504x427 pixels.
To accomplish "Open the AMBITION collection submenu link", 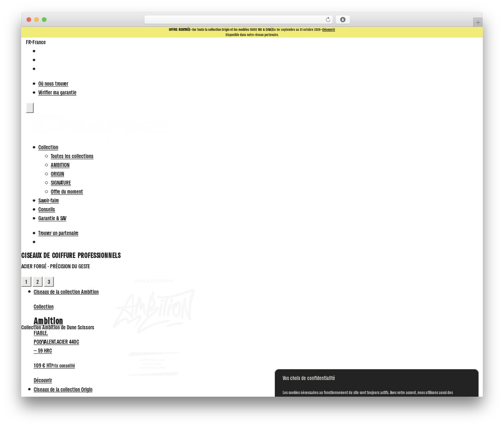I will [x=60, y=165].
